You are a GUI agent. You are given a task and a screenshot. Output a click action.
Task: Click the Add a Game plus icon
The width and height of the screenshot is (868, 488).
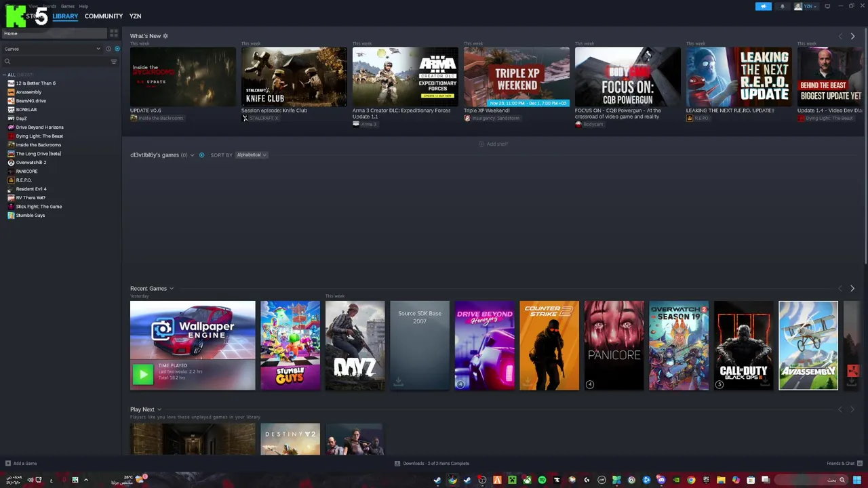tap(7, 464)
